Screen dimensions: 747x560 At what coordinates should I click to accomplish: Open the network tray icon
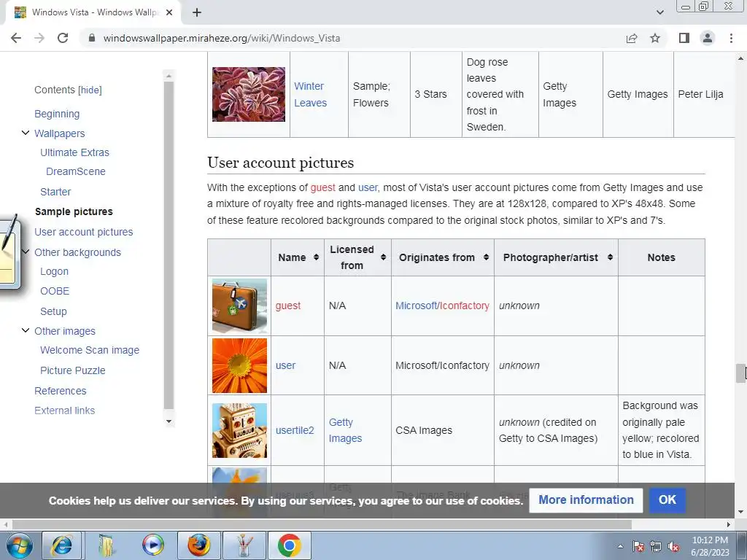coord(656,546)
